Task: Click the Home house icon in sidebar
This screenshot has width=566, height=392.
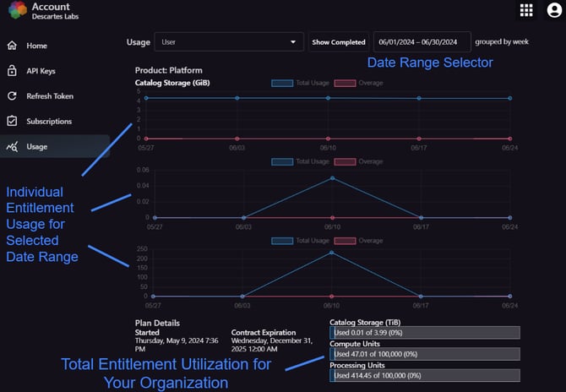Action: point(12,46)
